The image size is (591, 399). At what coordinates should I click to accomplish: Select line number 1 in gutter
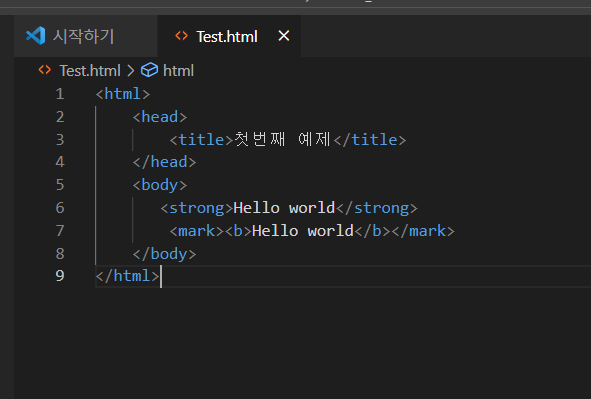coord(60,94)
